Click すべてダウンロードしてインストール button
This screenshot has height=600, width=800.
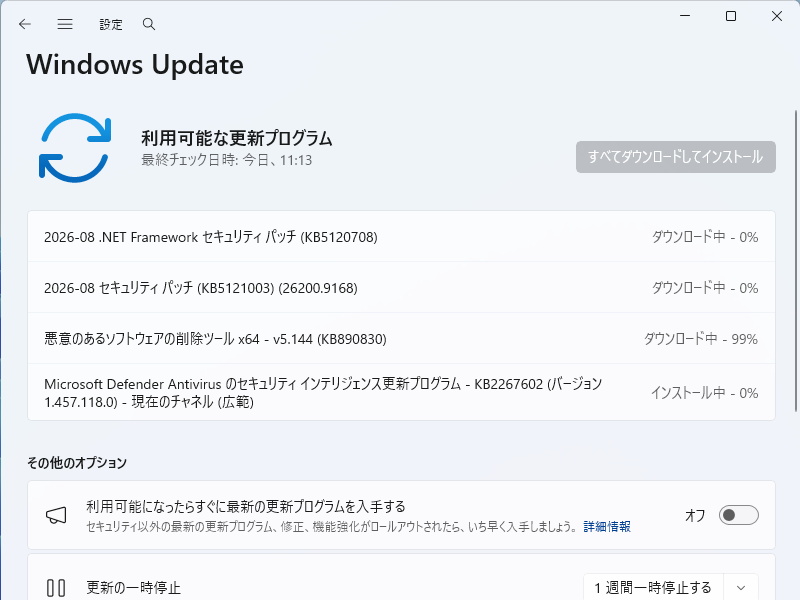tap(676, 157)
